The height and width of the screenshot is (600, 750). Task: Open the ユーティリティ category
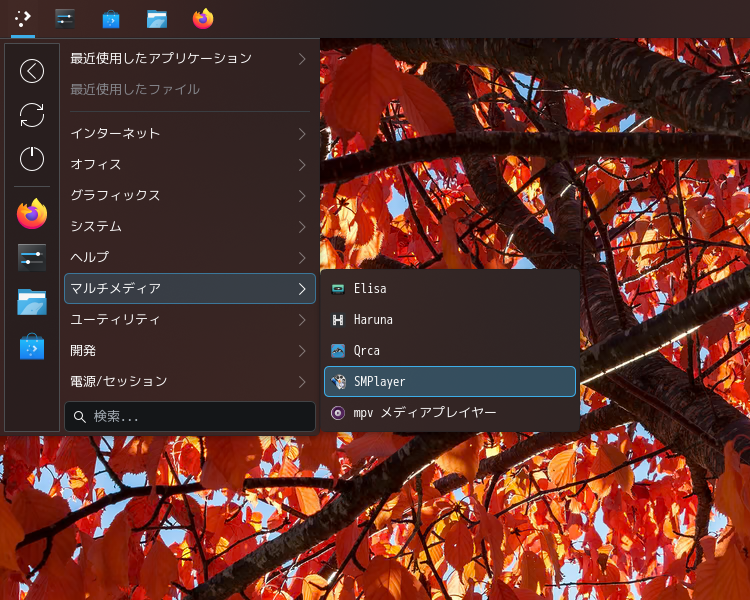[190, 320]
